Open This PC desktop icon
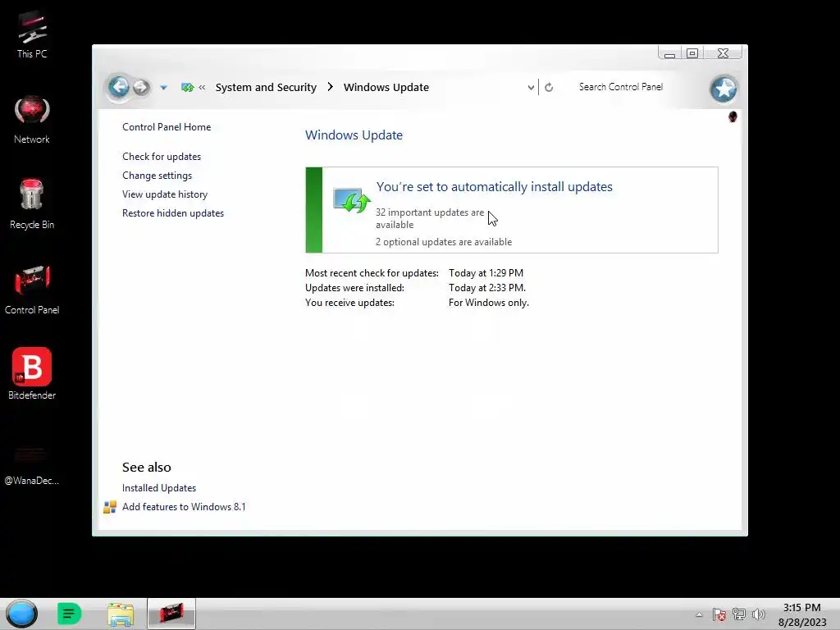The image size is (840, 630). [x=32, y=35]
